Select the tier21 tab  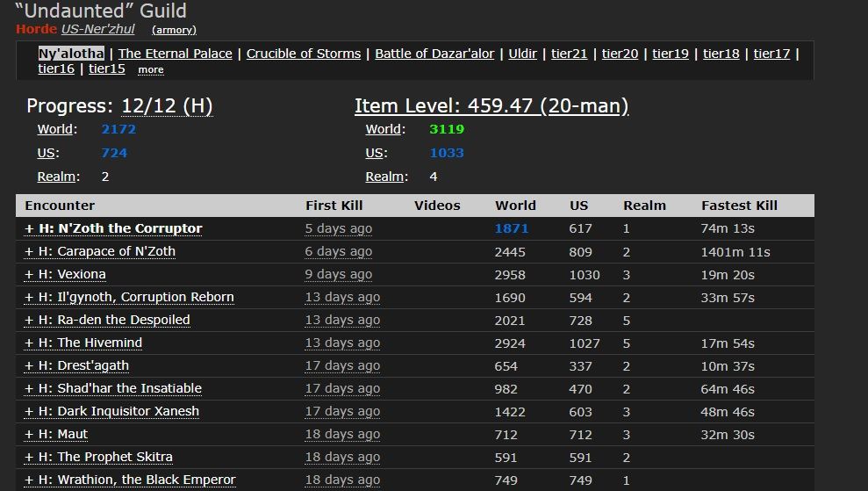pos(569,54)
